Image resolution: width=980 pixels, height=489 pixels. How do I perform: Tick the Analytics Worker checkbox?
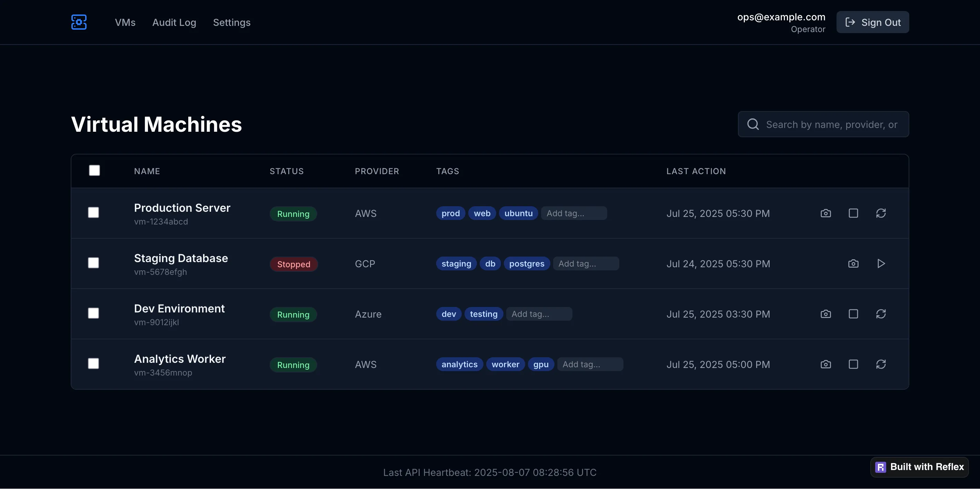tap(93, 363)
